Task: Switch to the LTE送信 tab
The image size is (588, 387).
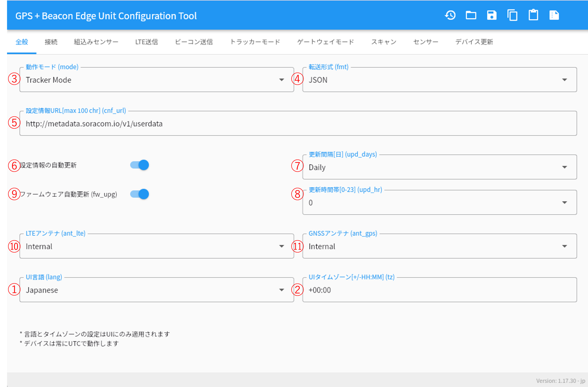Action: click(x=146, y=42)
